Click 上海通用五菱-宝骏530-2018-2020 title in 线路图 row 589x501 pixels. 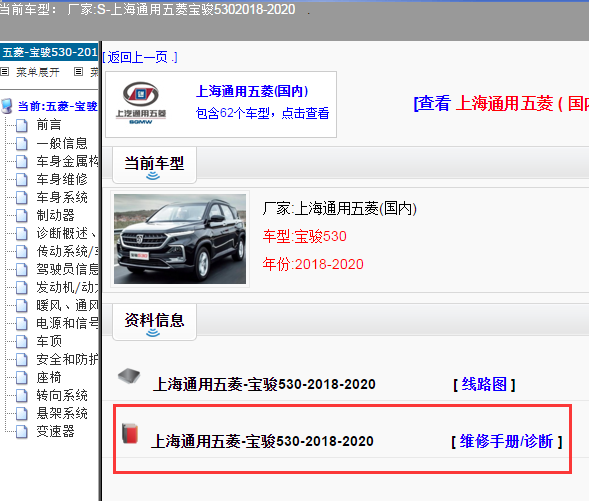(264, 385)
